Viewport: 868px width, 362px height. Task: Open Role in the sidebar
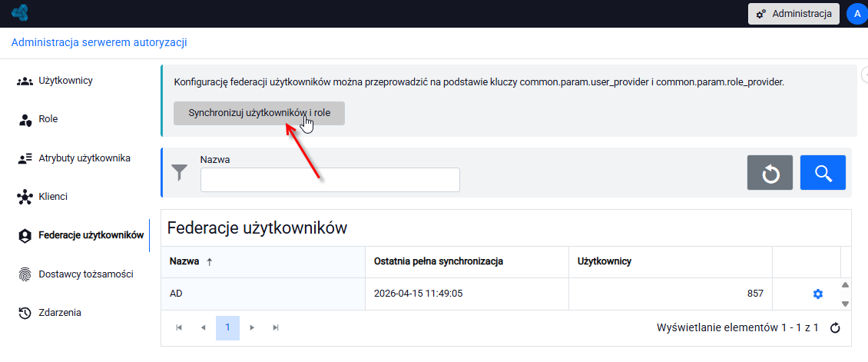coord(48,119)
